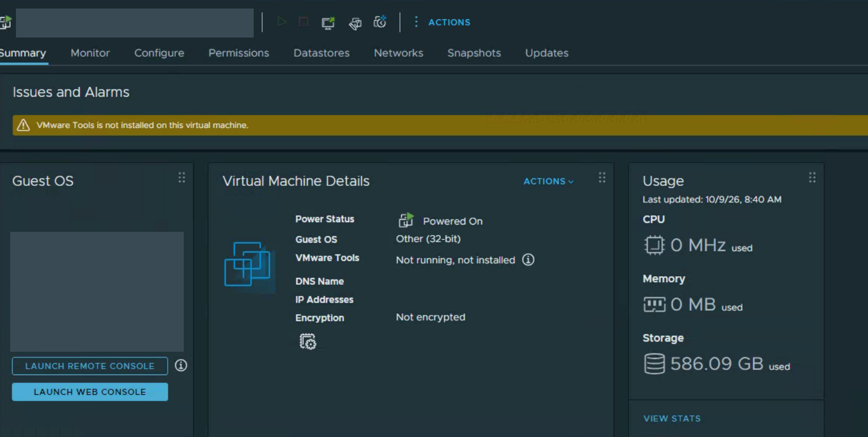The height and width of the screenshot is (437, 868).
Task: Open Edit Settings from the top toolbar icon
Action: click(355, 23)
